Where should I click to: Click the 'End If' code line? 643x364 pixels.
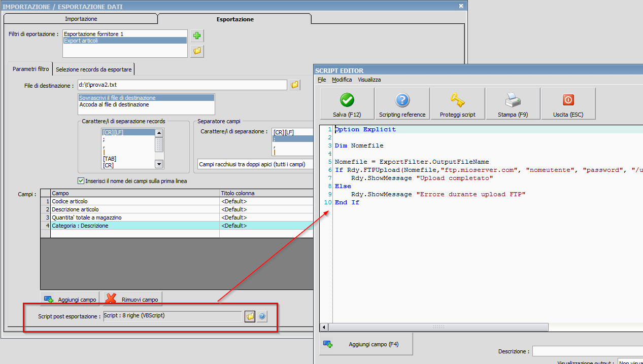click(347, 202)
